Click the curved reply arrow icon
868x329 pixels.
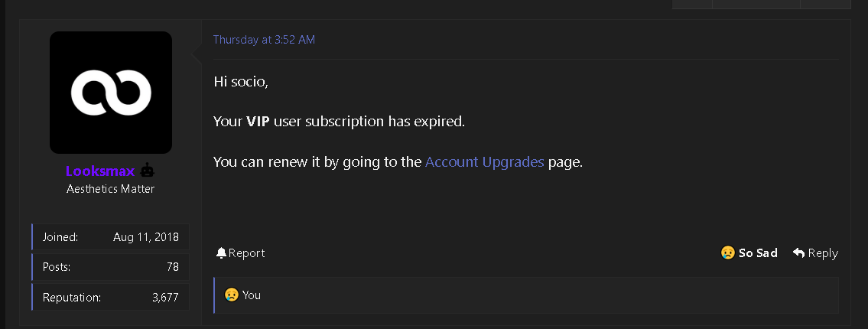[x=798, y=252]
